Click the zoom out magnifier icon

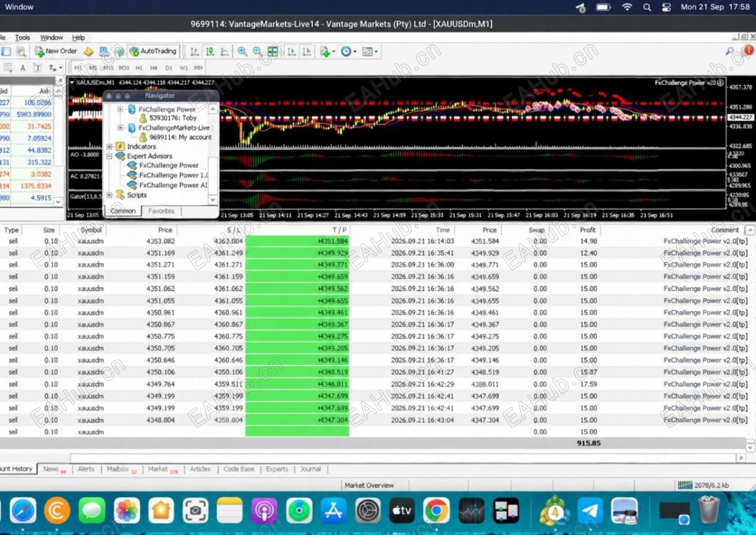(x=258, y=52)
